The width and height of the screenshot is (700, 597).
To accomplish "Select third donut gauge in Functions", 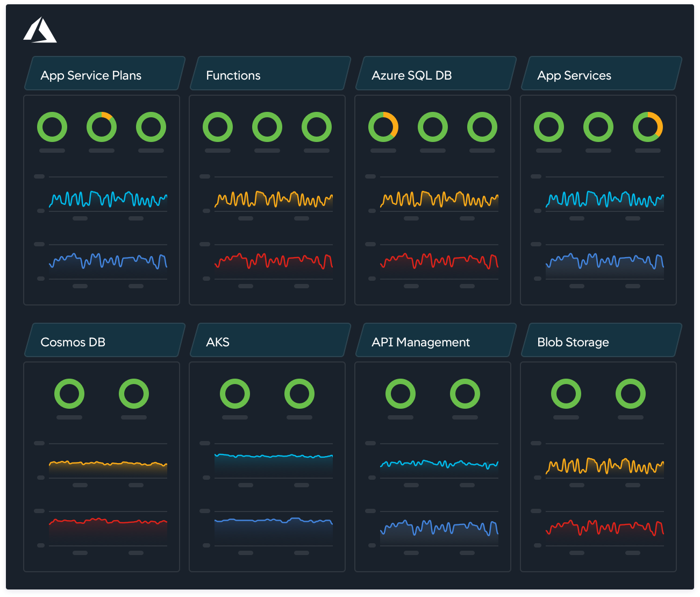I will (x=317, y=127).
